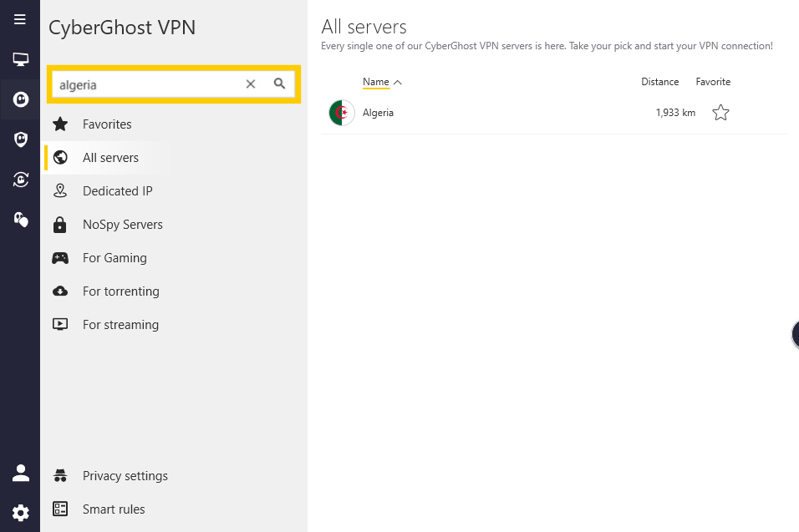
Task: Click the gamepad icon for gaming
Action: coord(60,258)
